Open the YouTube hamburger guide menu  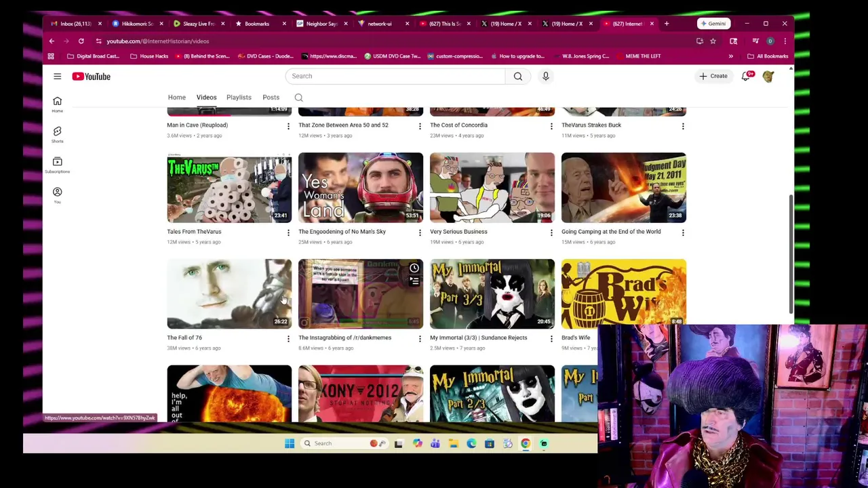(57, 76)
